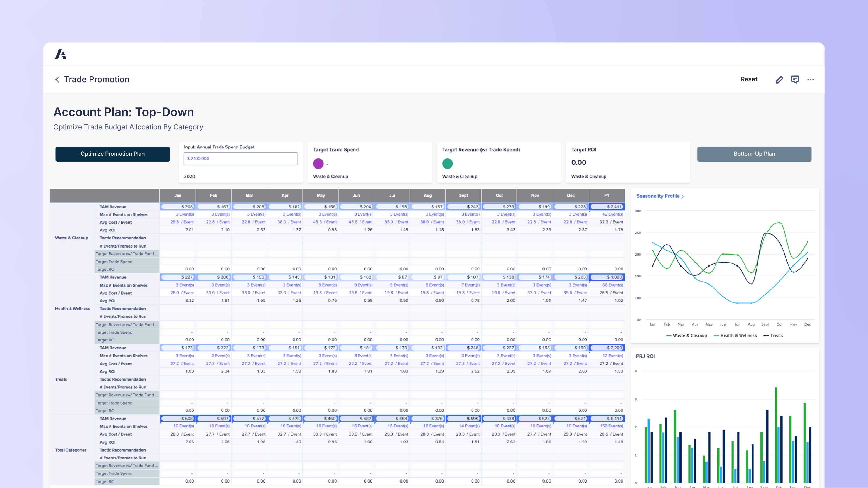Click the Trade Promotion breadcrumb title

point(97,79)
